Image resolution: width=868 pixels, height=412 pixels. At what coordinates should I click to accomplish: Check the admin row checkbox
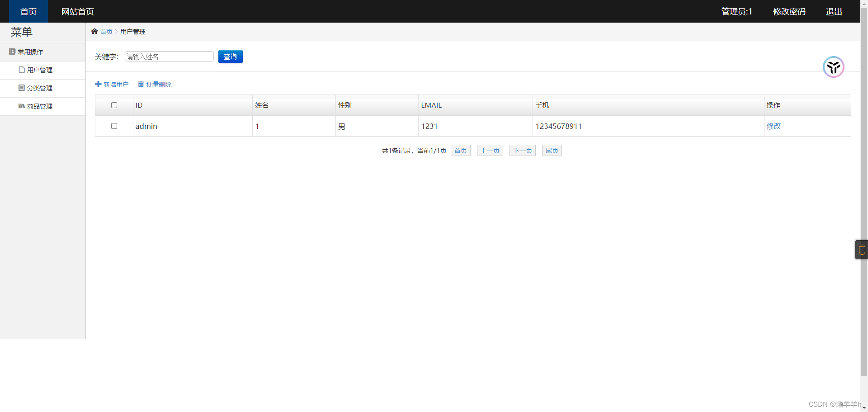point(114,126)
